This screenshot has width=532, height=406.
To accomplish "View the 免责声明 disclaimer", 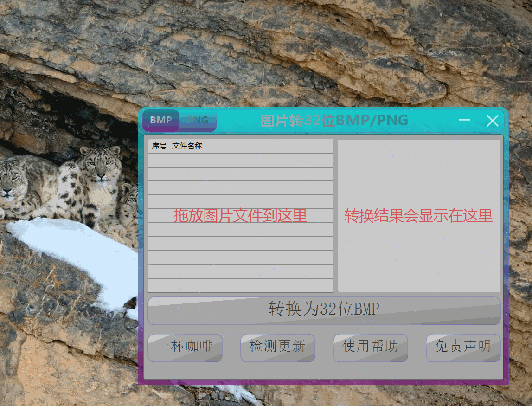I will click(463, 348).
